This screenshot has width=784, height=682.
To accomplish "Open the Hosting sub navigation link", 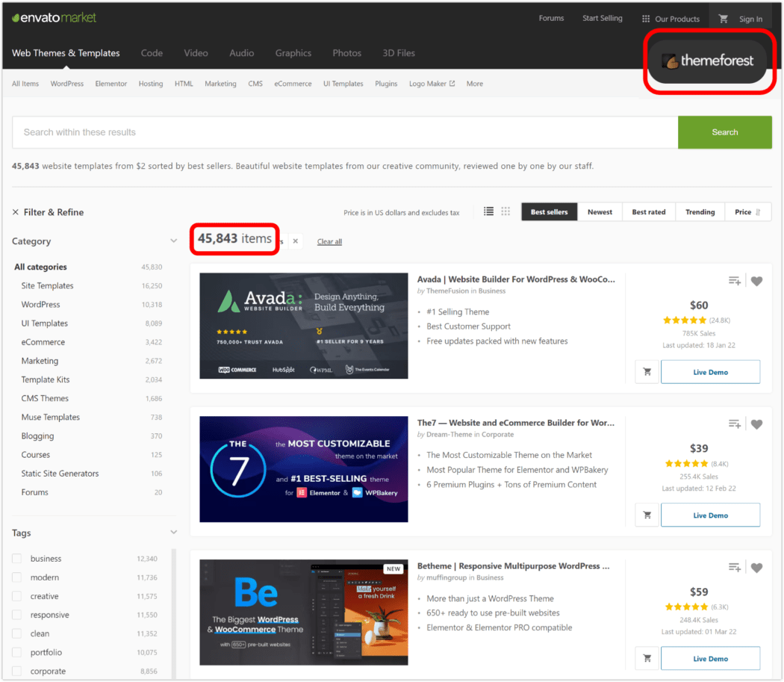I will pyautogui.click(x=151, y=84).
